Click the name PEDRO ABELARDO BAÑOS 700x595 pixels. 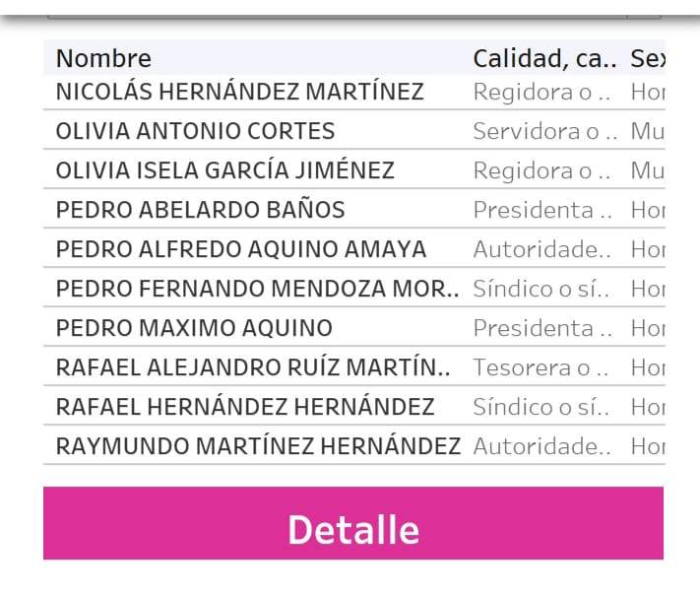click(200, 210)
